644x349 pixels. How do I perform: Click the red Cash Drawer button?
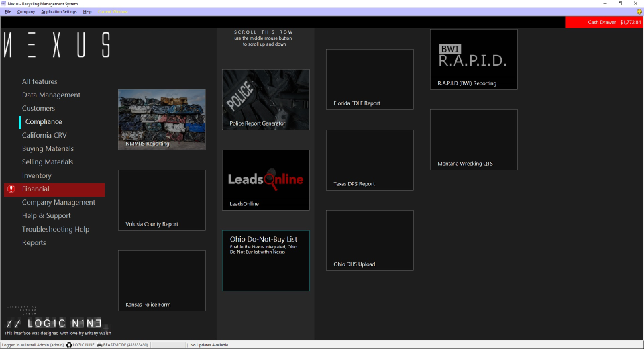pos(604,22)
